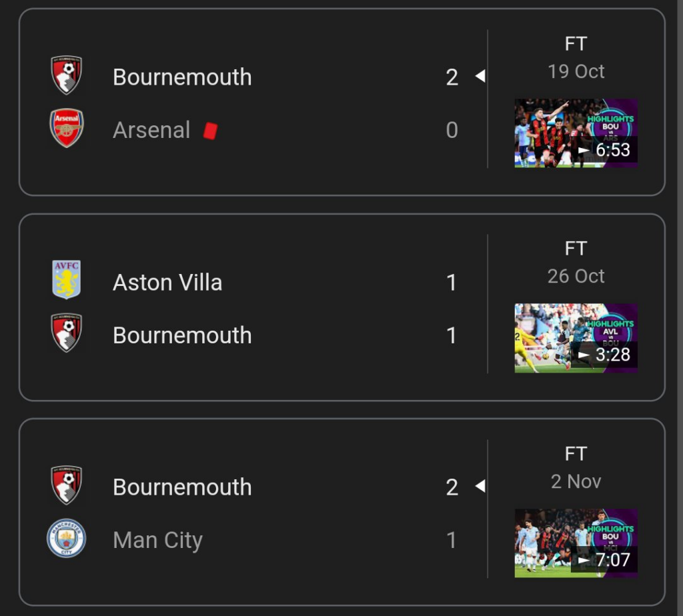683x616 pixels.
Task: Click the Manchester City club crest
Action: coord(67,538)
